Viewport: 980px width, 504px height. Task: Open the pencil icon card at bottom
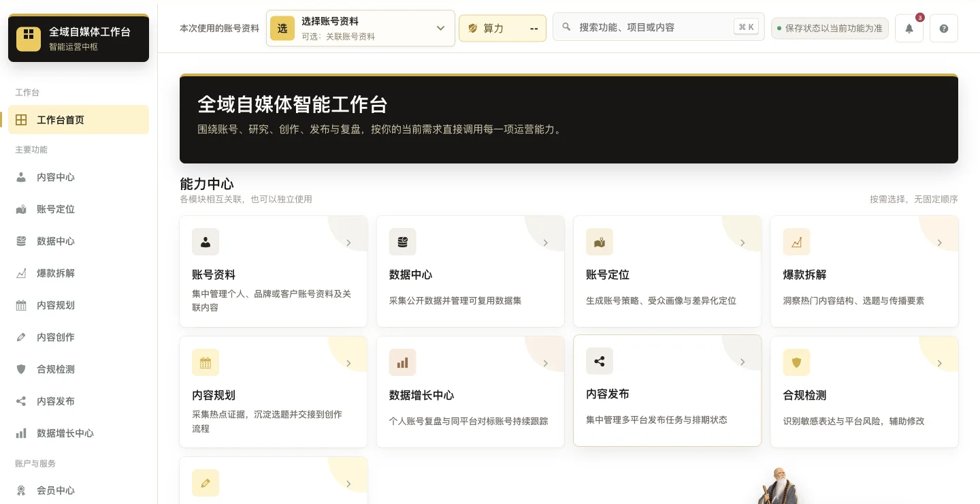coord(206,483)
